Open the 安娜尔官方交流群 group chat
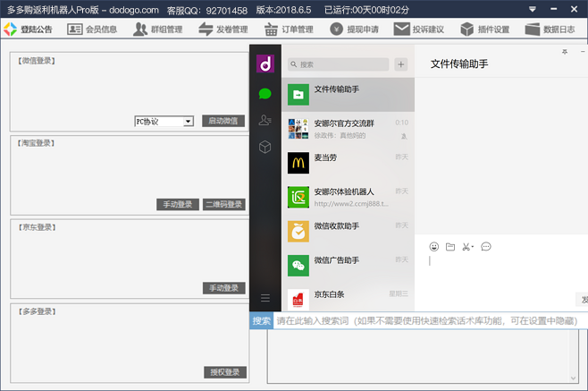This screenshot has width=588, height=391. point(348,129)
